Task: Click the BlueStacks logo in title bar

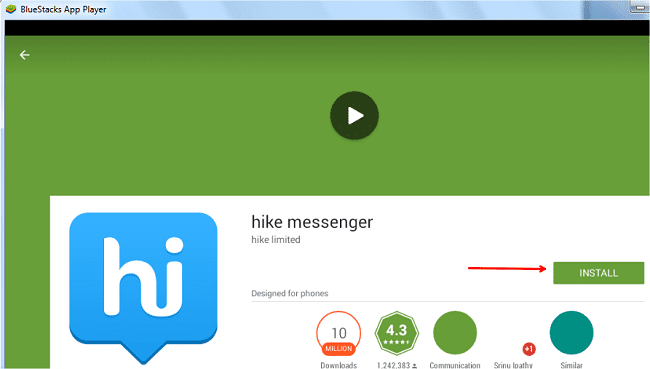Action: [x=11, y=9]
